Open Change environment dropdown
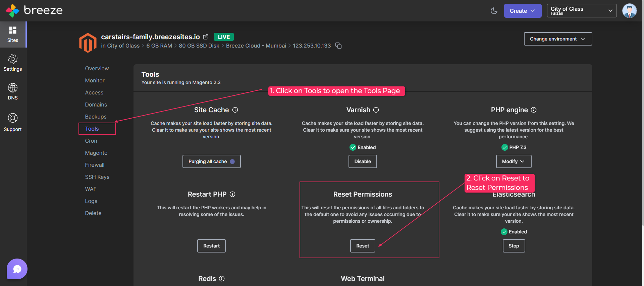 (x=558, y=39)
